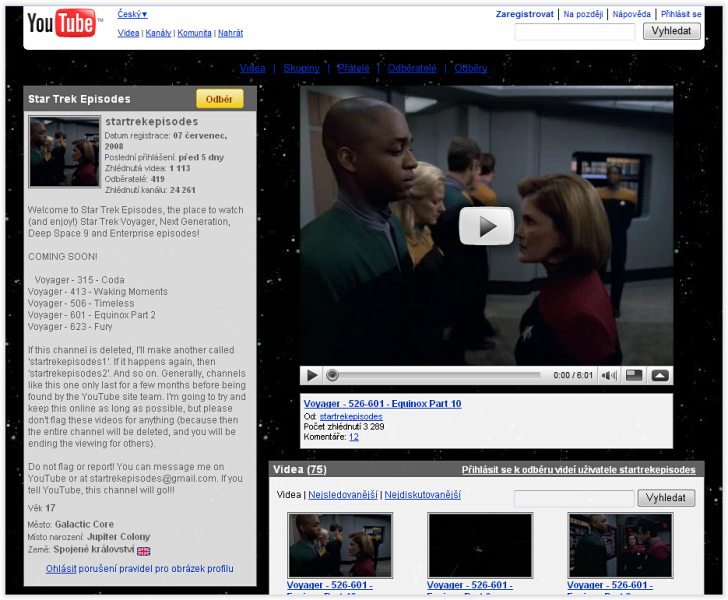Click the volume speaker icon

click(x=609, y=375)
